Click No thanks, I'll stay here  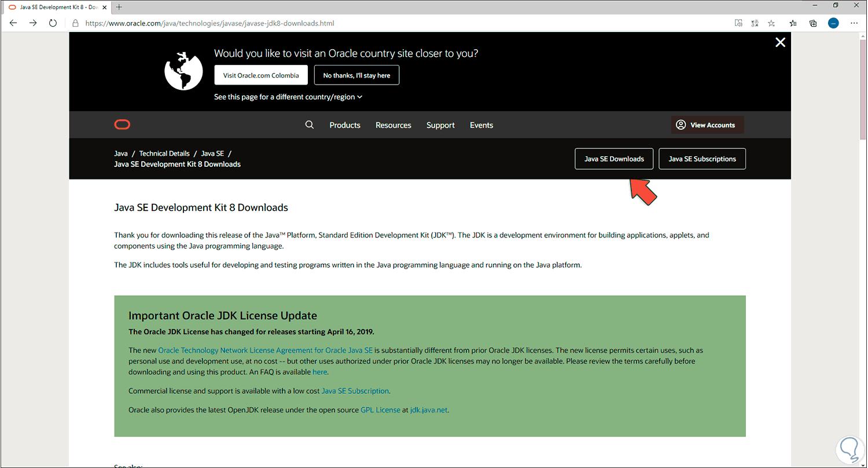(356, 75)
